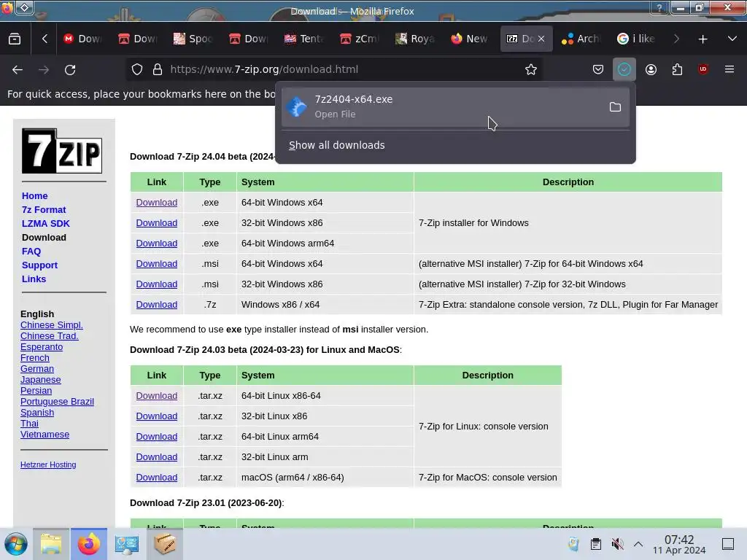This screenshot has width=747, height=560.
Task: Download .7z Extra for Windows x86 / x64
Action: (157, 305)
